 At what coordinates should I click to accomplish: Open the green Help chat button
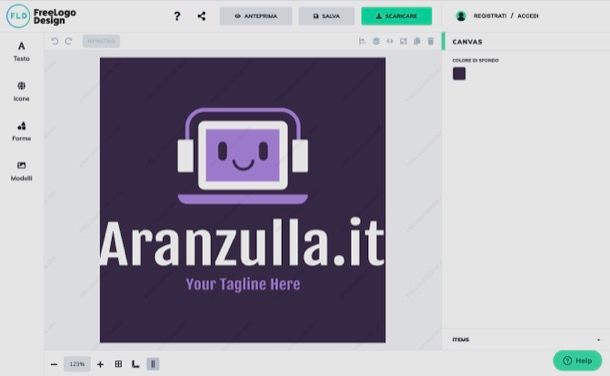tap(577, 361)
